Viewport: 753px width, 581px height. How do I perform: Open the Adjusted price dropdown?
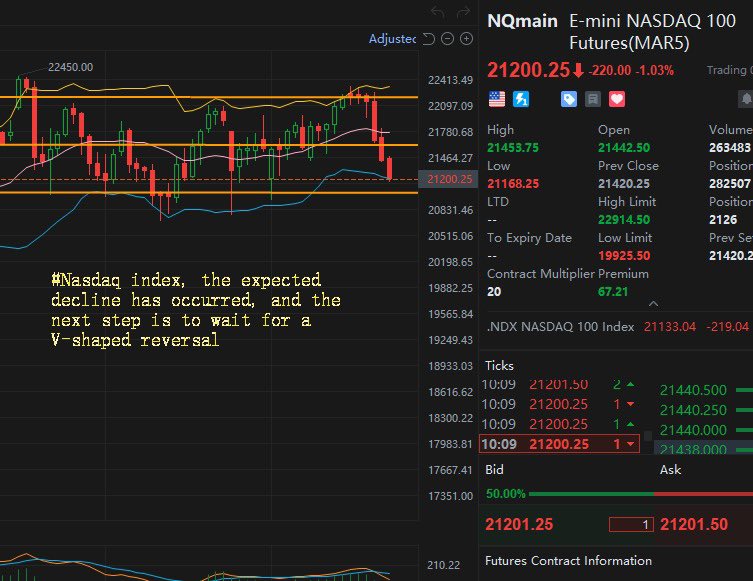click(392, 39)
